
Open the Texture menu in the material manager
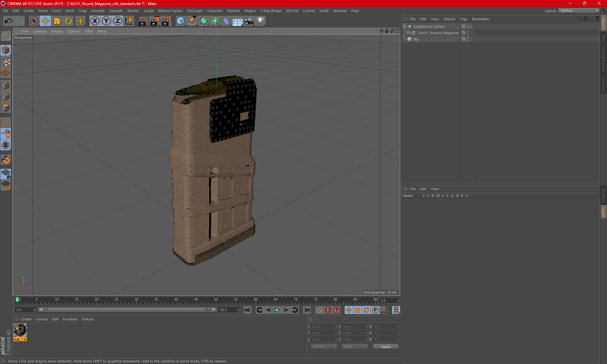(x=88, y=319)
